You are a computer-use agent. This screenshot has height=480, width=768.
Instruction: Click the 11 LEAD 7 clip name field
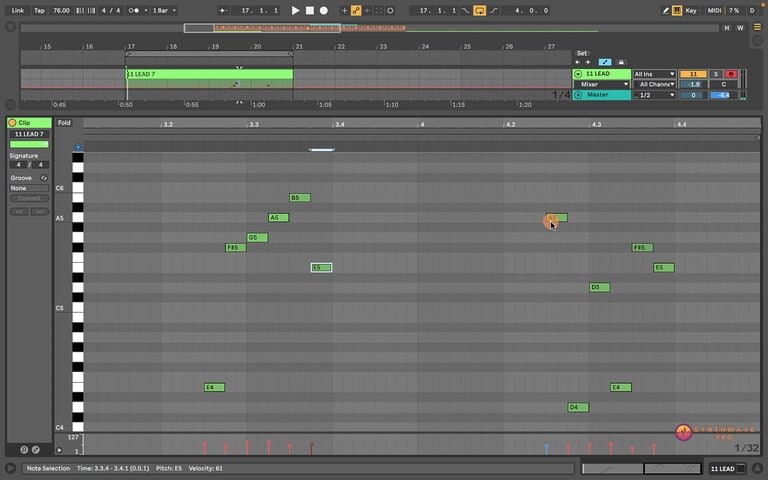click(29, 134)
